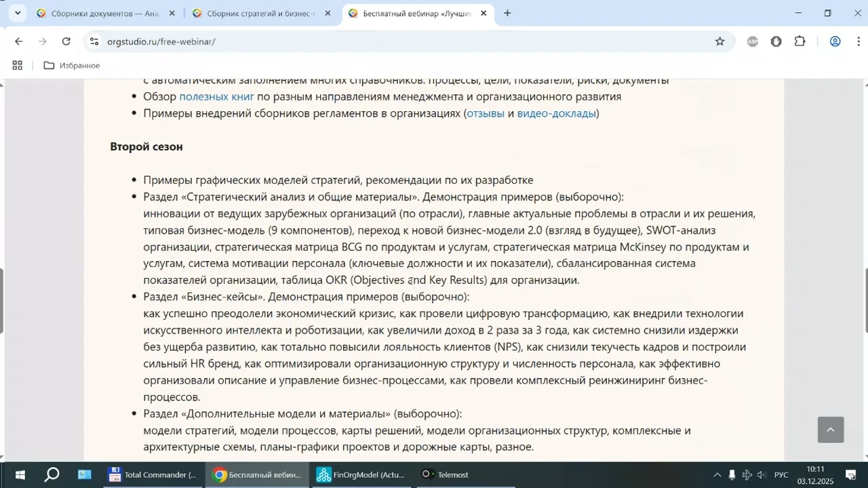This screenshot has width=868, height=488.
Task: Open the browser extensions puzzle menu
Action: point(800,41)
